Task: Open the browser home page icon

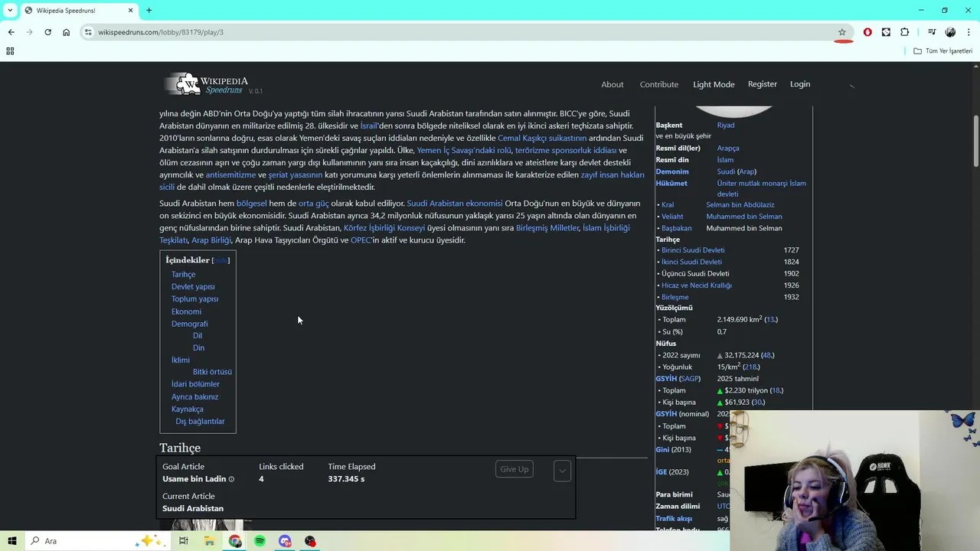Action: click(66, 32)
